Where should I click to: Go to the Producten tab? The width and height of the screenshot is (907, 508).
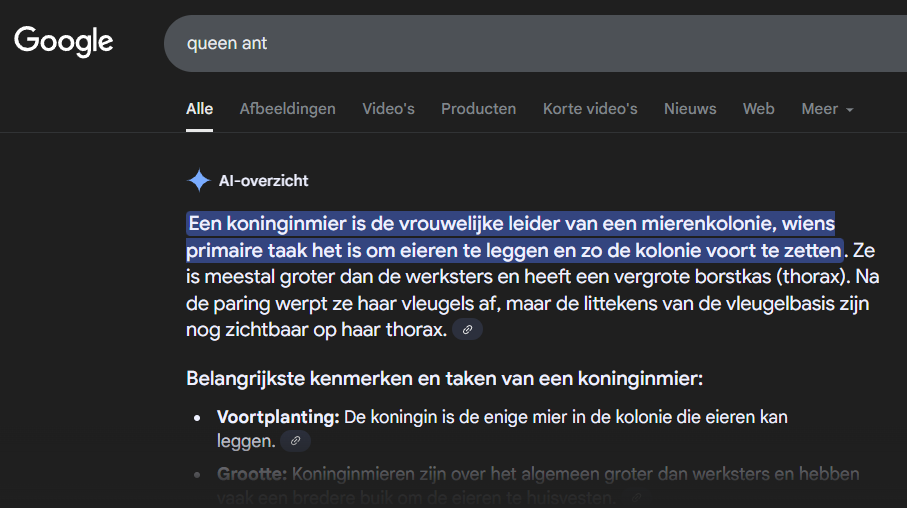coord(478,109)
